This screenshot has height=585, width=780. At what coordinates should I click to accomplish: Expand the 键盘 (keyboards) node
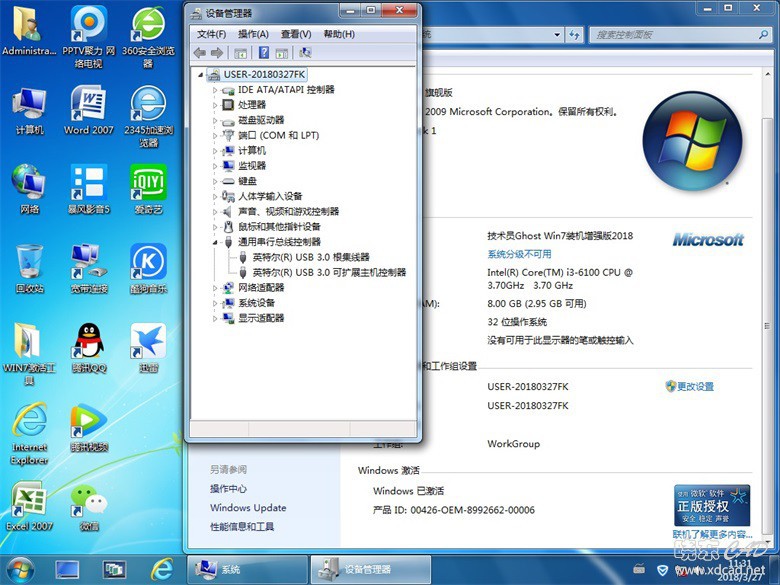pyautogui.click(x=215, y=181)
